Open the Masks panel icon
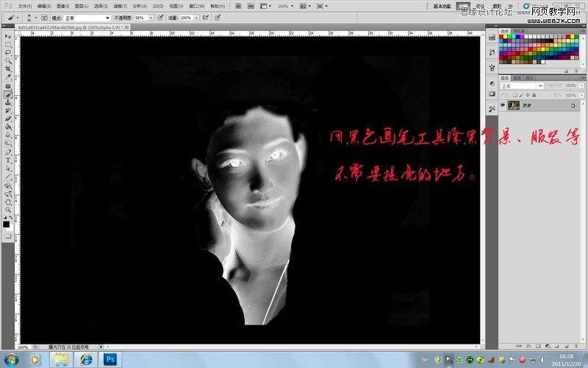Image resolution: width=588 pixels, height=368 pixels. [492, 94]
